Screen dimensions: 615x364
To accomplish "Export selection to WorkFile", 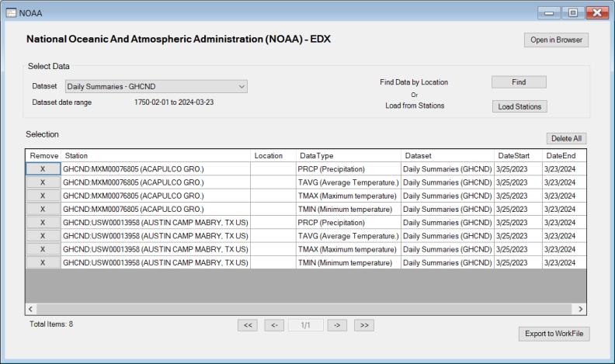I will [554, 334].
